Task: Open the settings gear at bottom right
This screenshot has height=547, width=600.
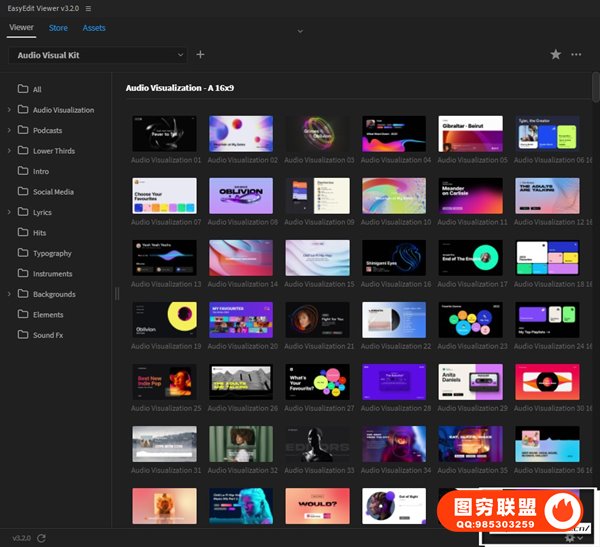Action: 569,538
